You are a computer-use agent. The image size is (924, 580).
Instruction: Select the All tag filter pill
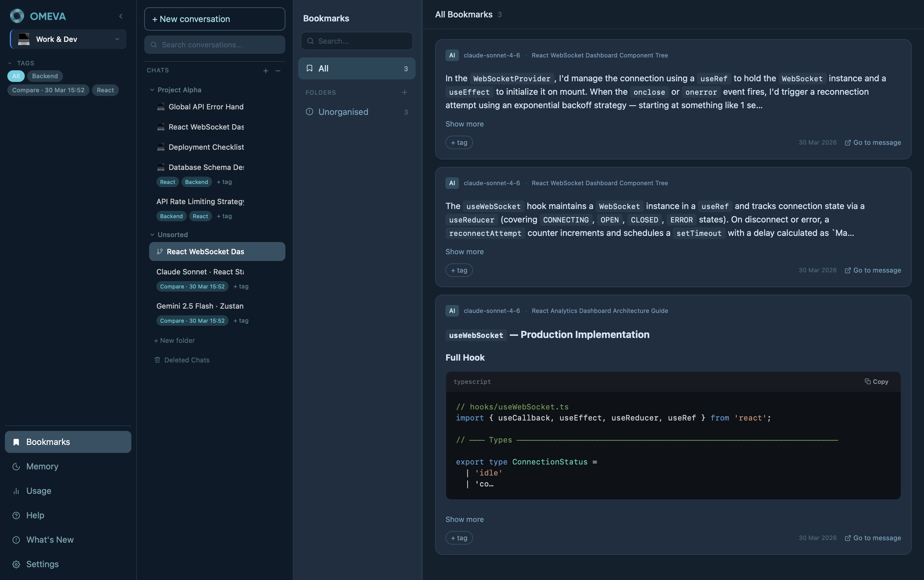(x=16, y=76)
